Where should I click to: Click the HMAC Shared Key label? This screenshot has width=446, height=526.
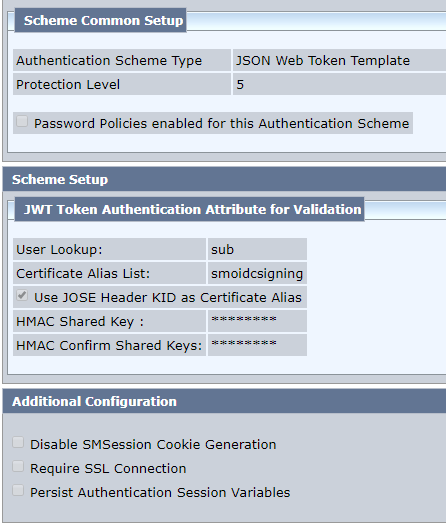coord(80,322)
